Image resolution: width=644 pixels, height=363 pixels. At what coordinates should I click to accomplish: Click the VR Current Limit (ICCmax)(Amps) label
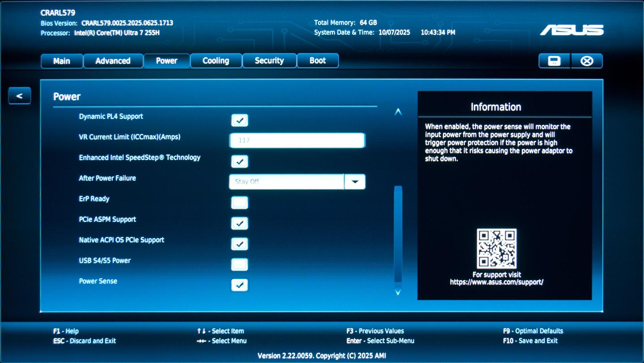130,137
